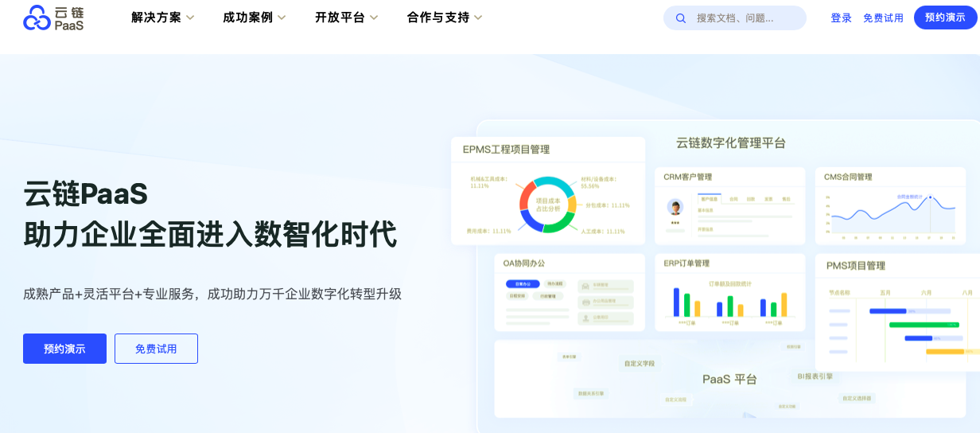Click the magnifier icon in search bar
980x433 pixels.
click(681, 18)
